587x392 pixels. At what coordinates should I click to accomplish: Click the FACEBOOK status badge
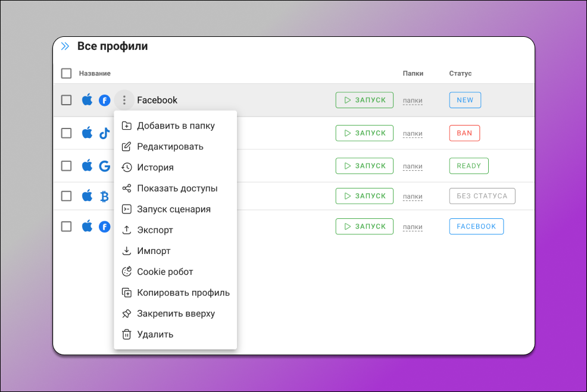tap(476, 226)
